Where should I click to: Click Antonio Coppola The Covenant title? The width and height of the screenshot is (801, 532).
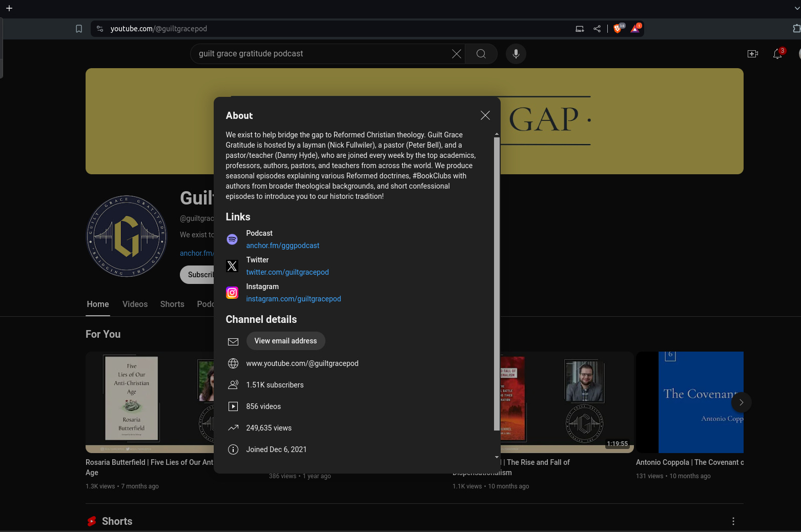point(690,462)
